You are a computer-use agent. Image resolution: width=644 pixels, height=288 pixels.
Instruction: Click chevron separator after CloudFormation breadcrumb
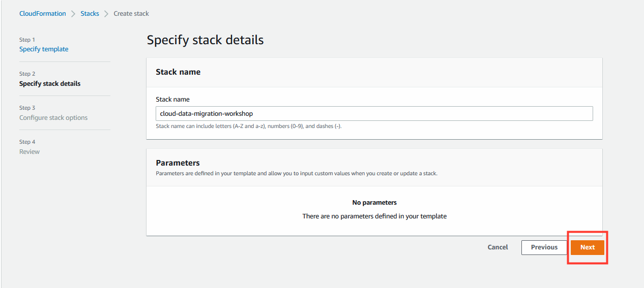click(73, 14)
